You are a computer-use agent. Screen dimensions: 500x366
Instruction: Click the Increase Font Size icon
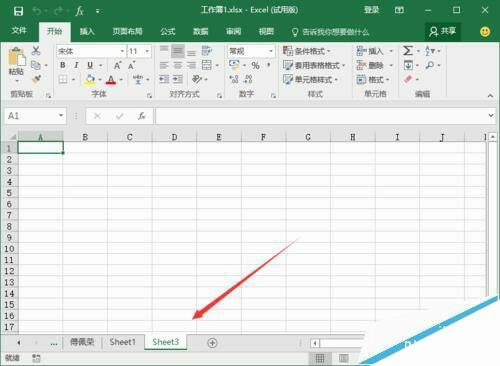117,65
